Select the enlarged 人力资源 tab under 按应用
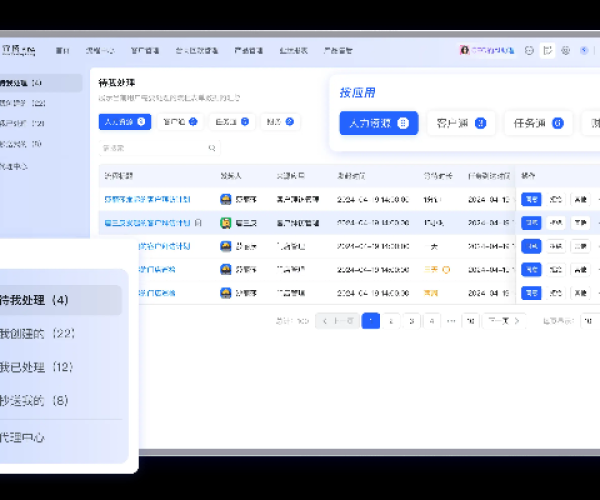Image resolution: width=600 pixels, height=500 pixels. 379,123
